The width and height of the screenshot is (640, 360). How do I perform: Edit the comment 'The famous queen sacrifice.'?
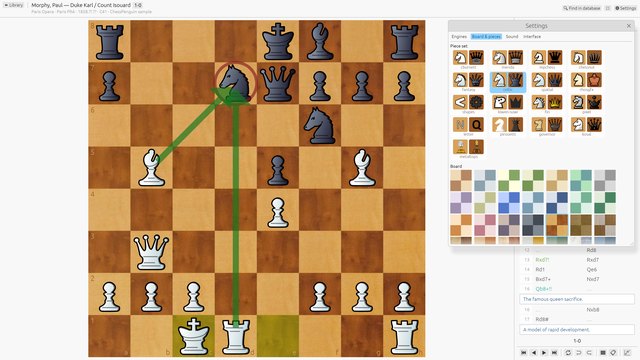[577, 299]
